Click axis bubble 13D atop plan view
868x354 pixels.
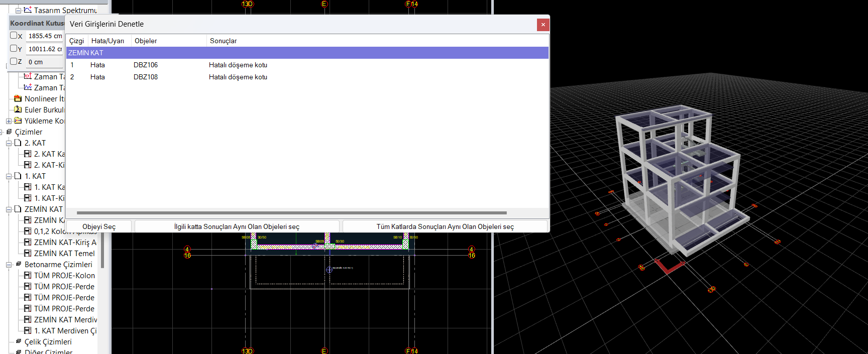click(x=248, y=4)
